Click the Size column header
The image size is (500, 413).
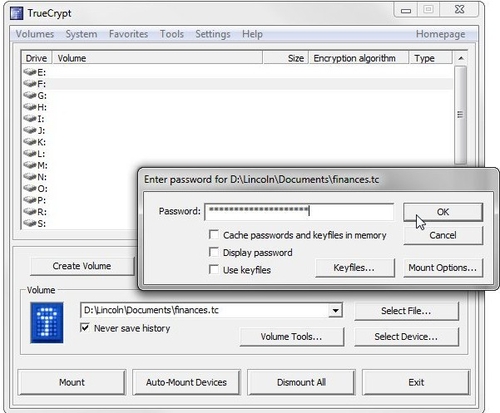pos(286,58)
